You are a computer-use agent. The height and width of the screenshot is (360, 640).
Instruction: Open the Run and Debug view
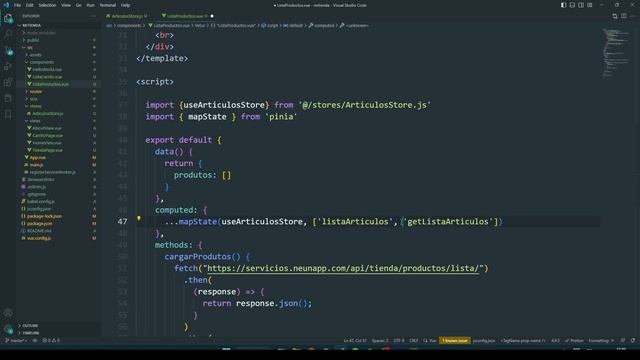click(x=8, y=67)
